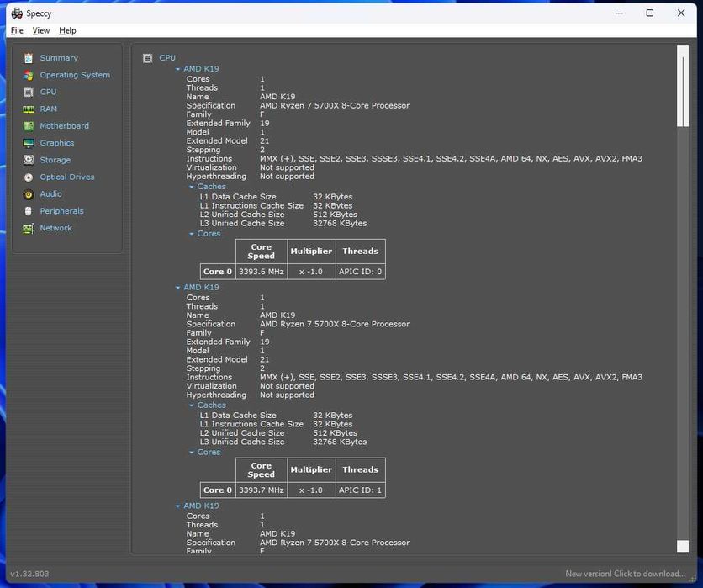Click the CPU heading in main panel
This screenshot has width=703, height=588.
(167, 58)
